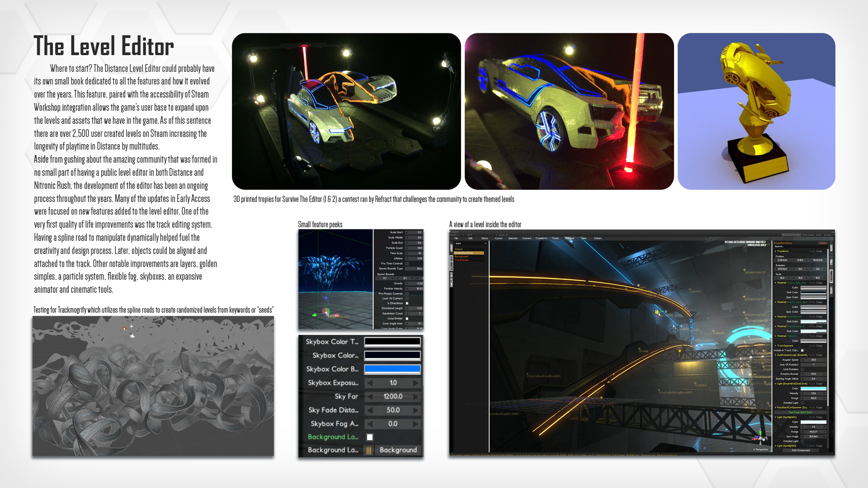Click the blue Skybox Color B swatch

tap(392, 369)
